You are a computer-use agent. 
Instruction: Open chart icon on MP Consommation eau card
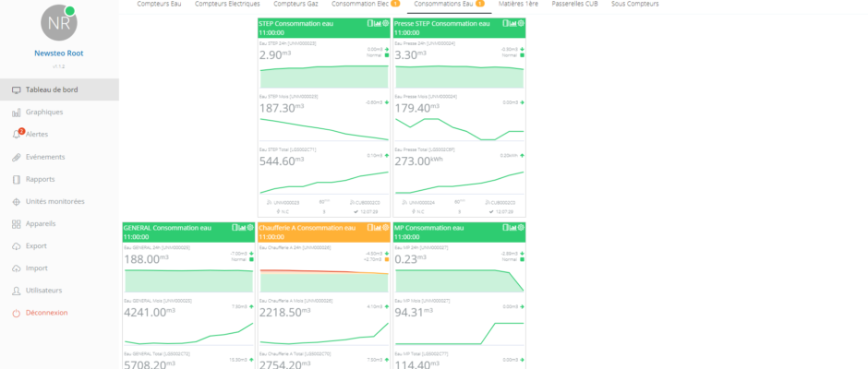pyautogui.click(x=513, y=227)
